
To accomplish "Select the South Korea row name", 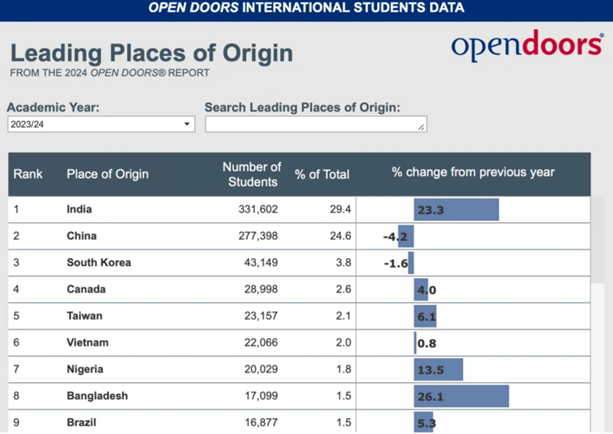I will point(99,262).
